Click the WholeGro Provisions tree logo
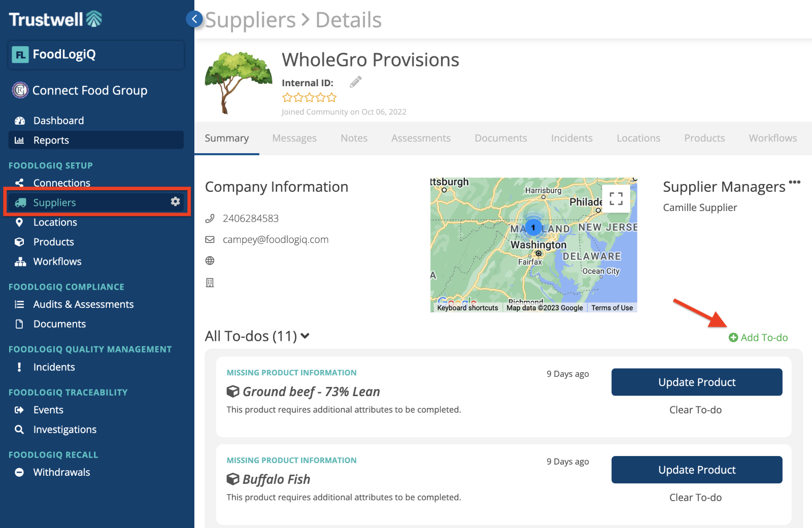The height and width of the screenshot is (528, 812). click(239, 82)
